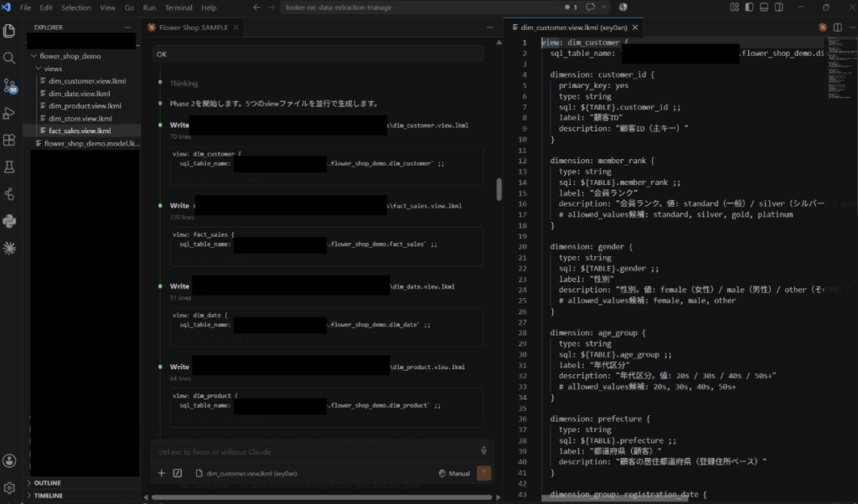Open Run and Debug view
This screenshot has height=504, width=858.
tap(9, 113)
